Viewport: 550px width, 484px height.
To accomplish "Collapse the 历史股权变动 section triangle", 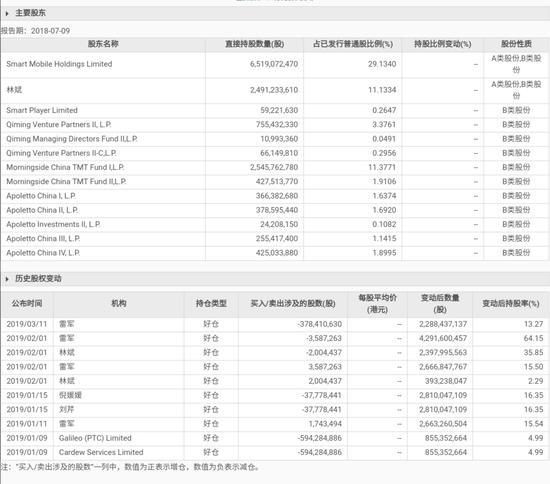I will click(x=7, y=279).
